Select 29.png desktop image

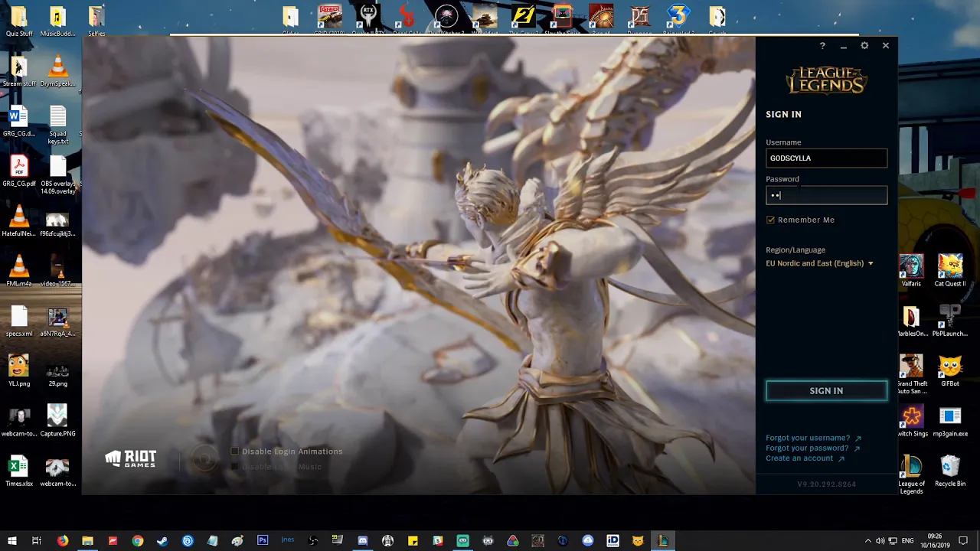[x=57, y=371]
